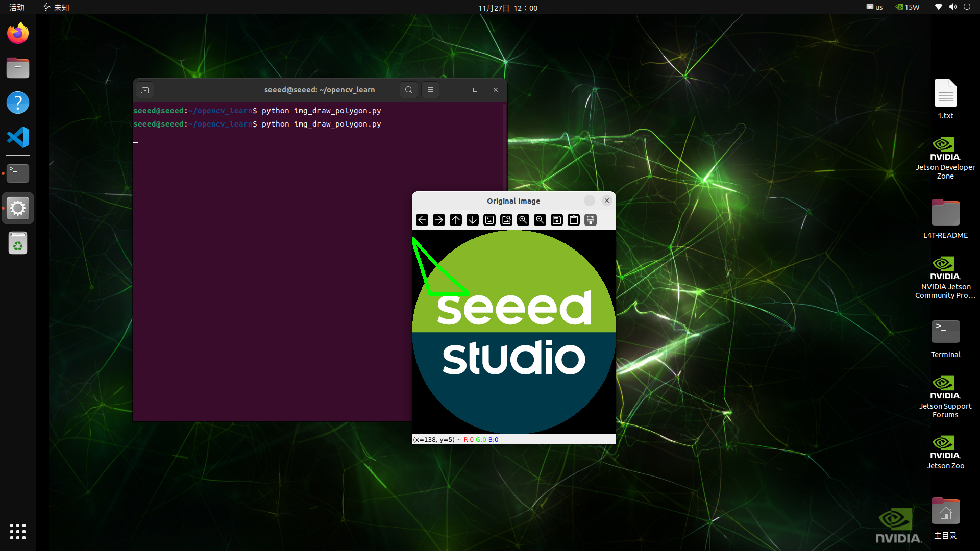Select the NVIDIA Jetson Community Projects shortcut
Viewport: 980px width, 551px height.
pos(945,278)
